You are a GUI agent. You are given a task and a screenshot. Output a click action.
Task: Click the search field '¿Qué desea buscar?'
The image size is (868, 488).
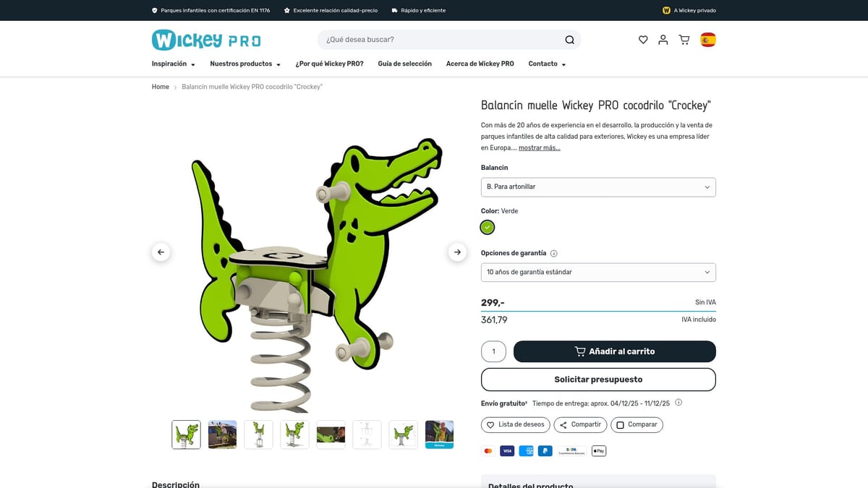click(441, 40)
